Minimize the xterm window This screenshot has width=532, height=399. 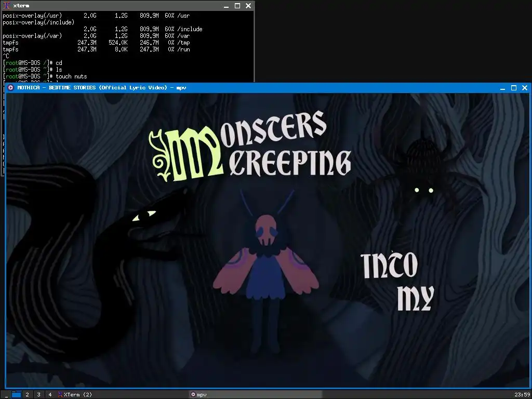227,6
